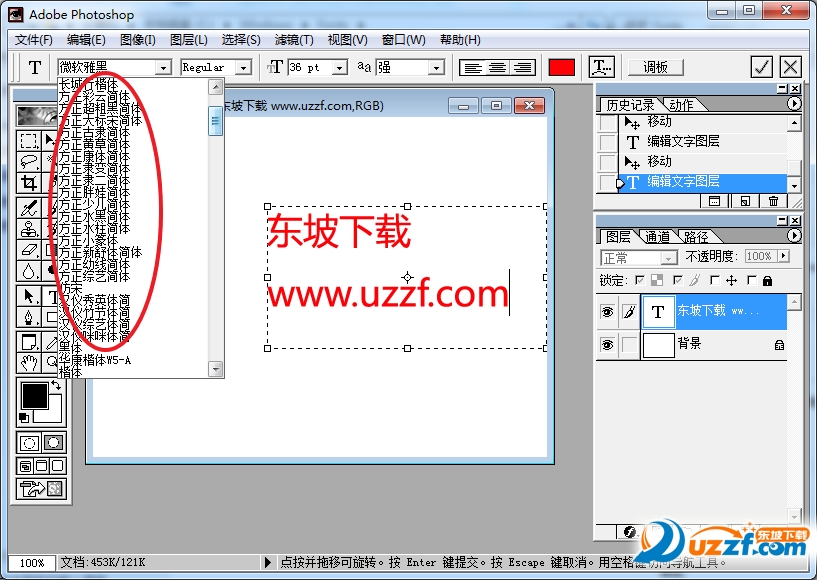The image size is (817, 580).
Task: Open the 图像(I) menu
Action: click(138, 40)
